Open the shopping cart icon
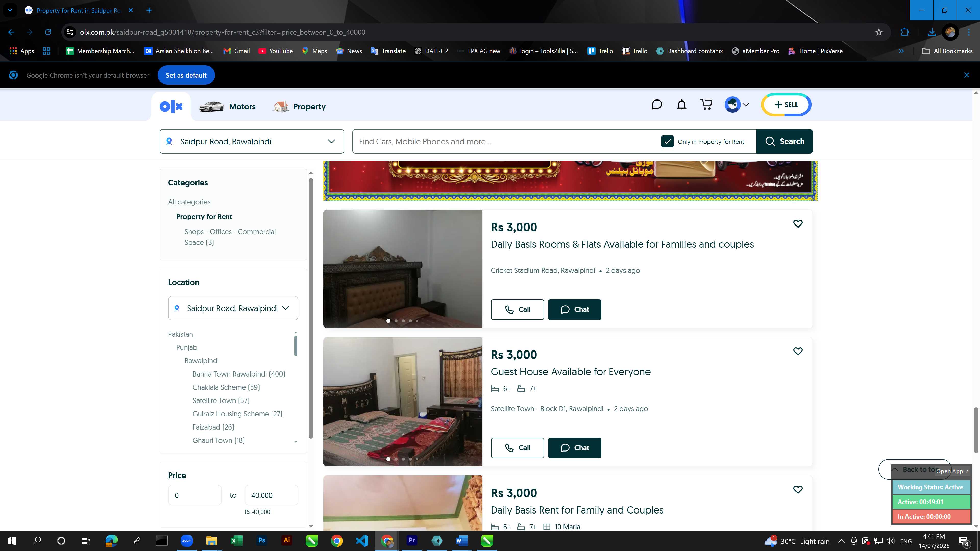The width and height of the screenshot is (980, 551). 706,105
